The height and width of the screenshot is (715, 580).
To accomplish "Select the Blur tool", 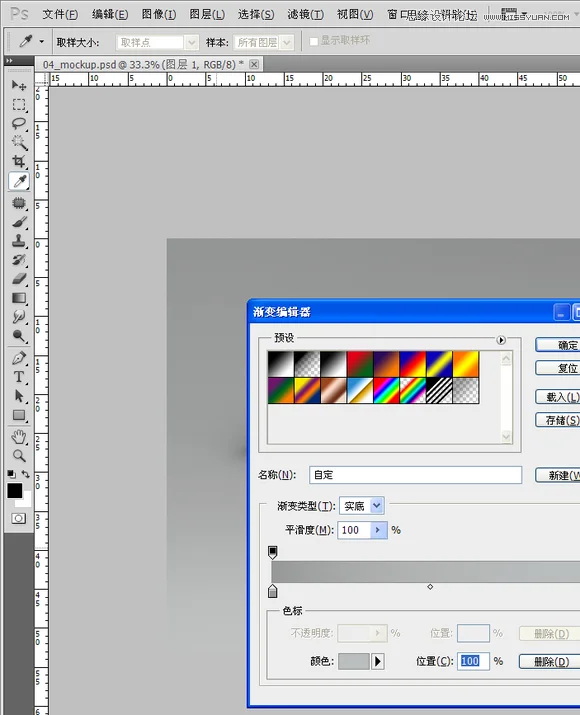I will click(x=19, y=316).
